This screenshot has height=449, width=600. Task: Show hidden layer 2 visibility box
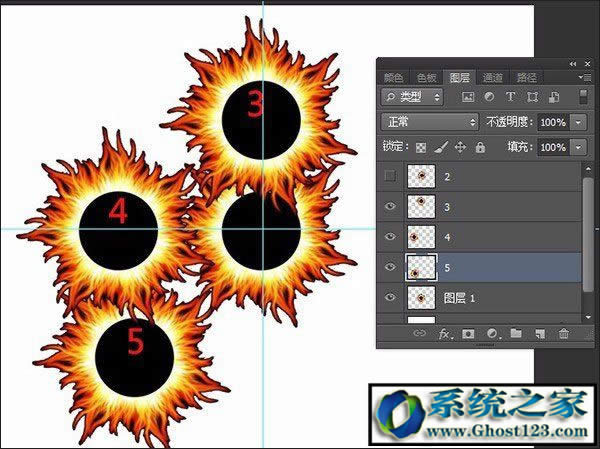coord(390,176)
